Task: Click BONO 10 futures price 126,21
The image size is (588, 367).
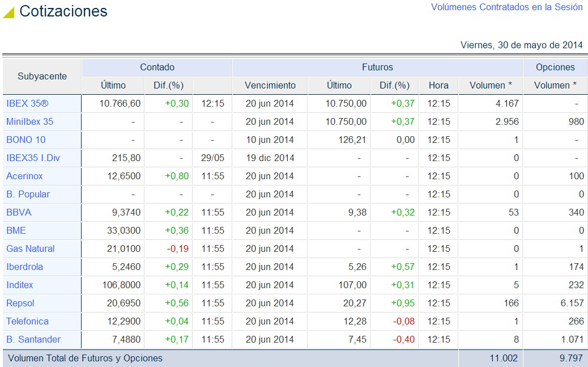Action: (x=352, y=140)
